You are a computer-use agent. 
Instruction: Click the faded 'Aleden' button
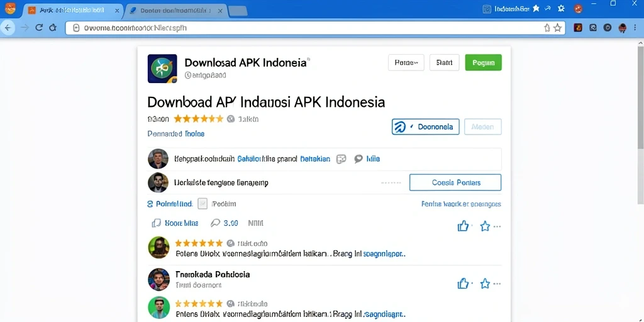point(482,127)
